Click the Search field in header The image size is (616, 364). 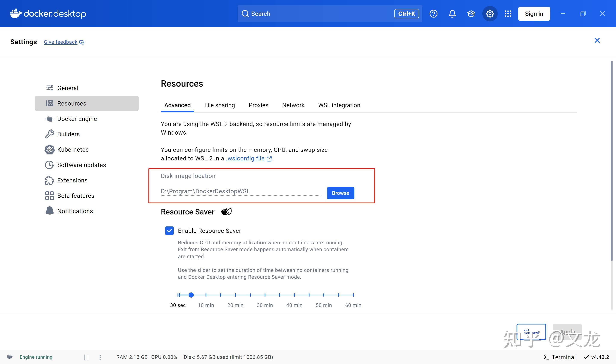click(x=330, y=14)
